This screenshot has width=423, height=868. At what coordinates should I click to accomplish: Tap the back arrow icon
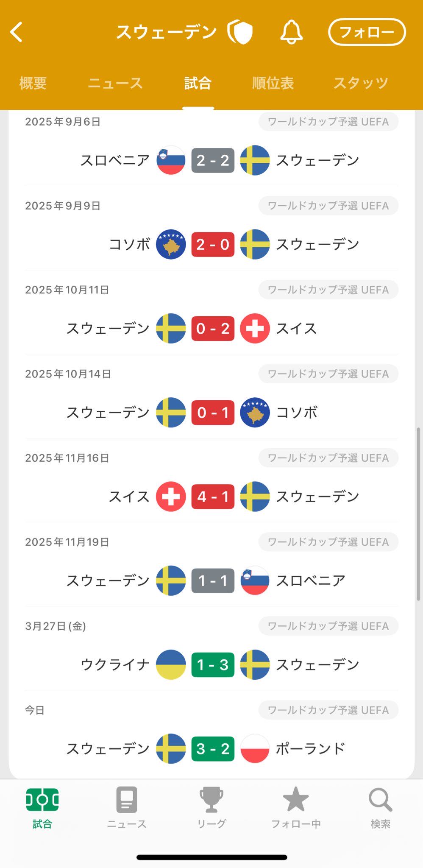pos(17,32)
